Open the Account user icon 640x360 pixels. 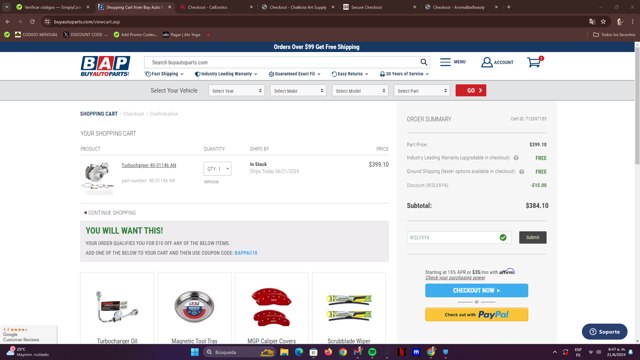(x=487, y=62)
